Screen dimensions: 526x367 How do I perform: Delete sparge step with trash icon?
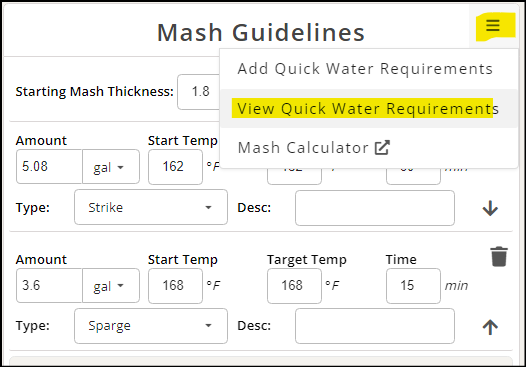point(499,257)
